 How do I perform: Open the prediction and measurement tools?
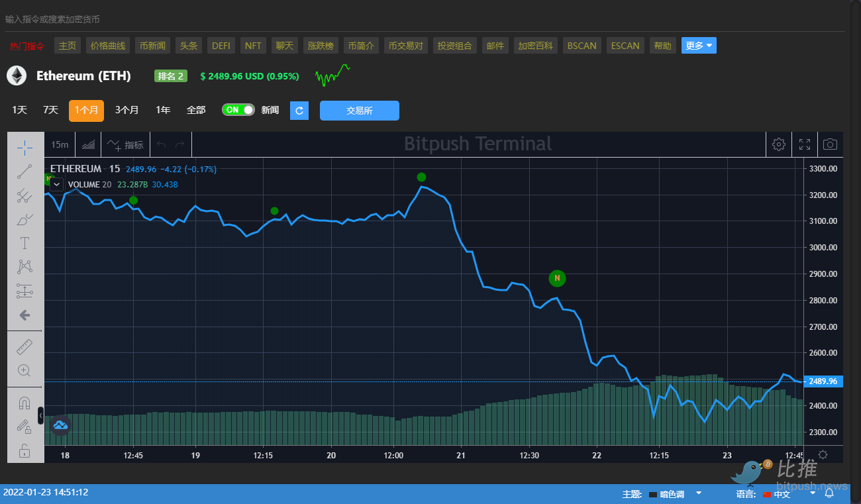click(25, 291)
